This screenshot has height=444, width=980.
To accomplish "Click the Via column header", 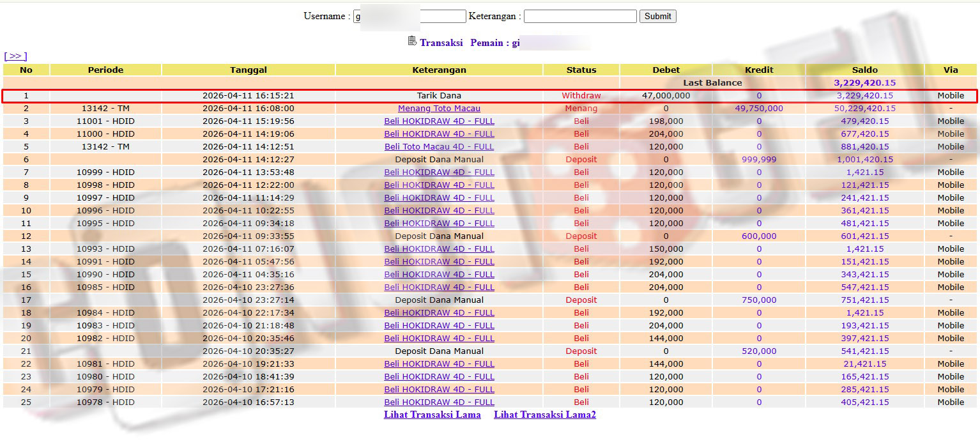I will [x=951, y=70].
